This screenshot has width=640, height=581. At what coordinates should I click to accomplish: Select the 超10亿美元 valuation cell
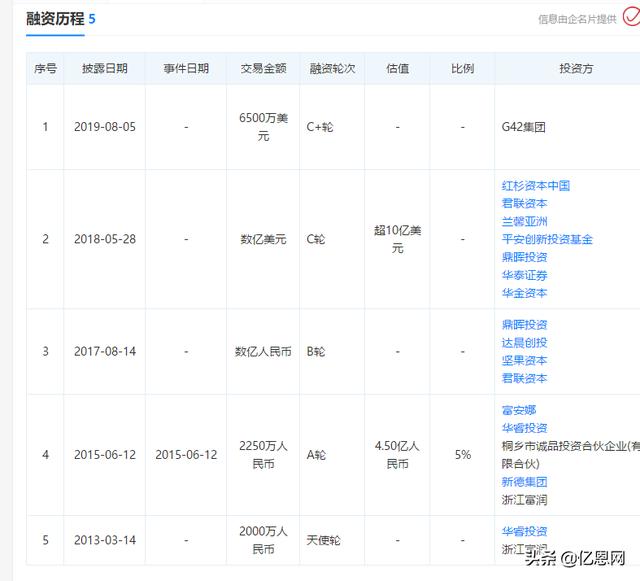(398, 239)
